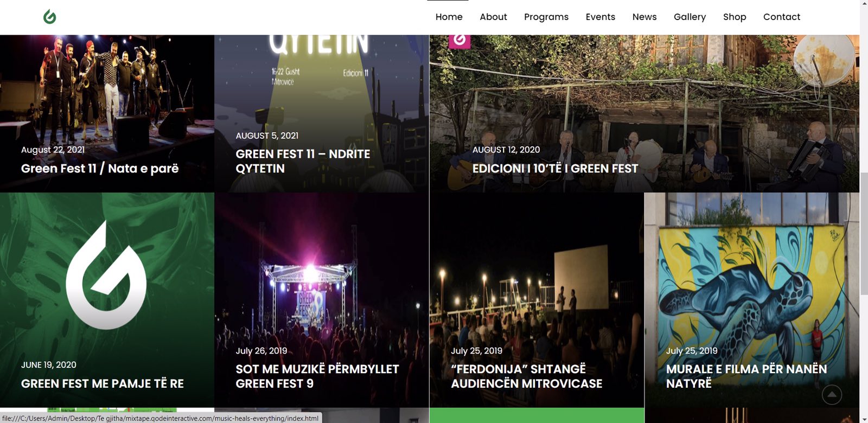Click the pink logo badge on garden photo
Image resolution: width=868 pixels, height=423 pixels.
pos(459,40)
